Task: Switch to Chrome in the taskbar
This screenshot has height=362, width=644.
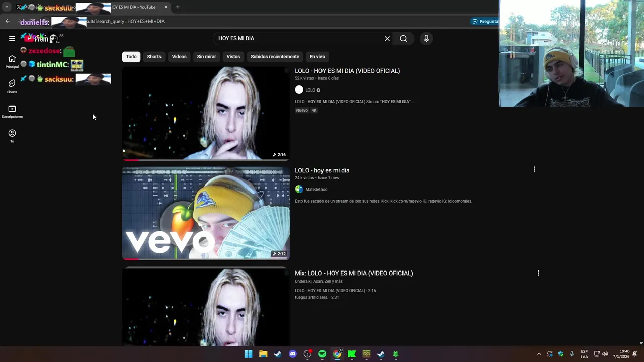Action: click(x=337, y=354)
